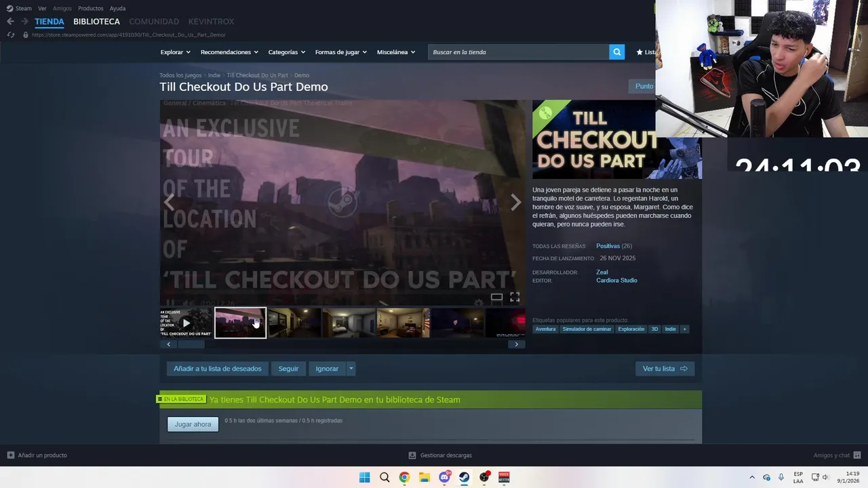Open the KEVINTROX profile tab
The width and height of the screenshot is (868, 488).
tap(211, 22)
